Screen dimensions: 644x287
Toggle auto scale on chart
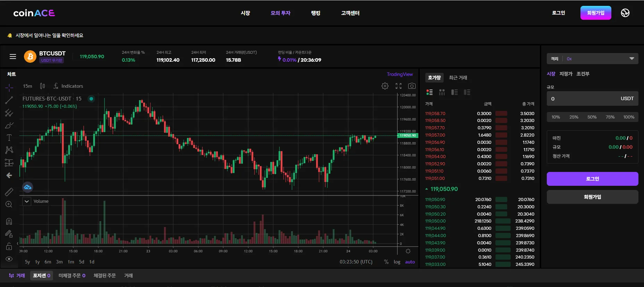point(410,262)
